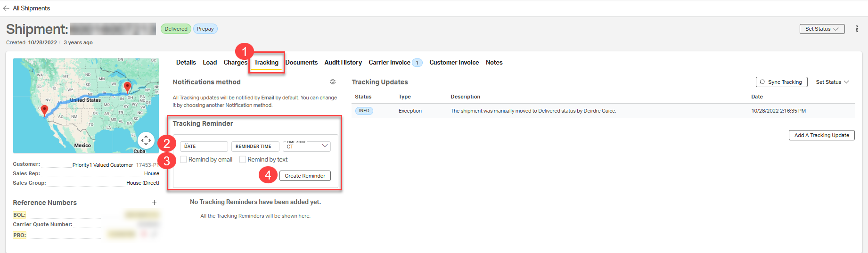Click the reminder Date input field

pyautogui.click(x=204, y=147)
